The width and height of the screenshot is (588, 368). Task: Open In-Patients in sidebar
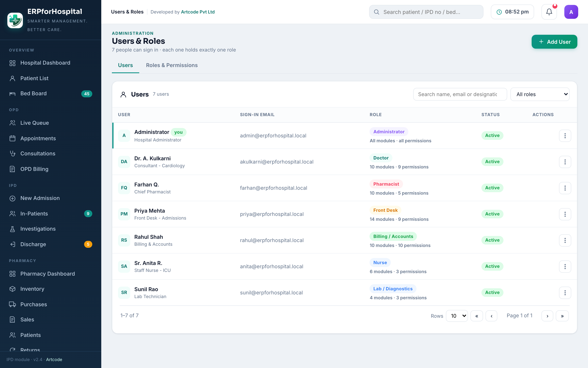click(x=51, y=213)
